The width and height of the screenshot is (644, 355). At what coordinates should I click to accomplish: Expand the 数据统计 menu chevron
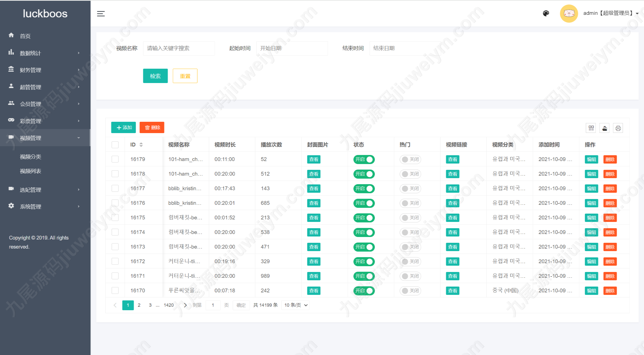(79, 53)
